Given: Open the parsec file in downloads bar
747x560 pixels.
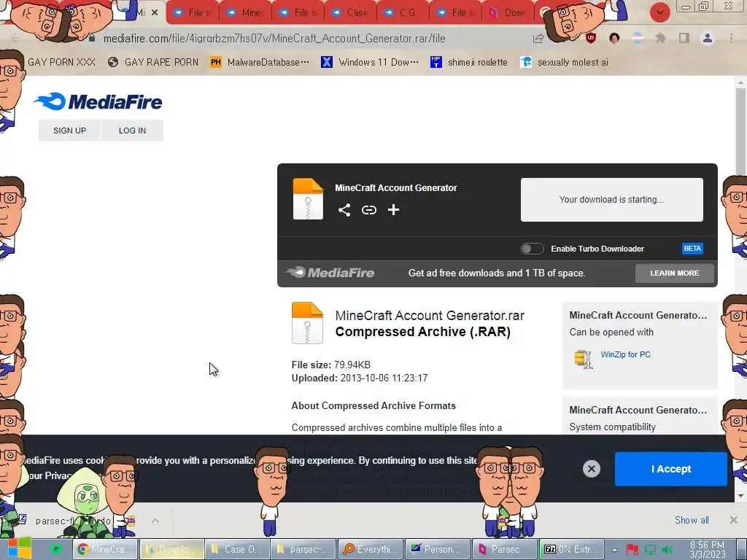Looking at the screenshot, I should [76, 521].
